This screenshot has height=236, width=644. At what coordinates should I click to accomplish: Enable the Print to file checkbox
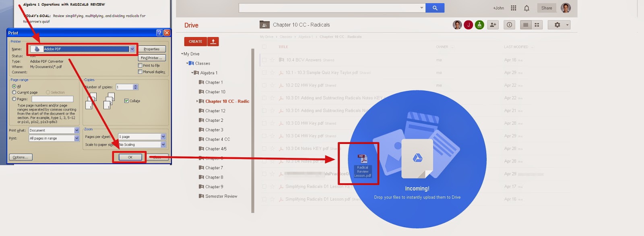pyautogui.click(x=140, y=66)
